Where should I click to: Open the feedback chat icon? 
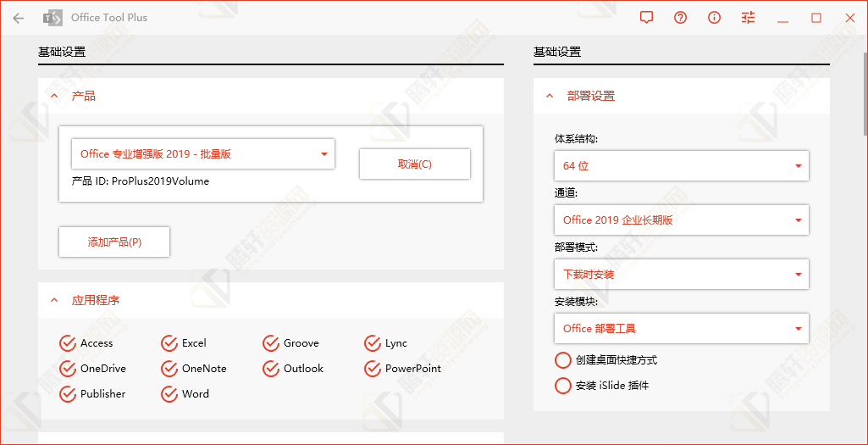tap(646, 18)
